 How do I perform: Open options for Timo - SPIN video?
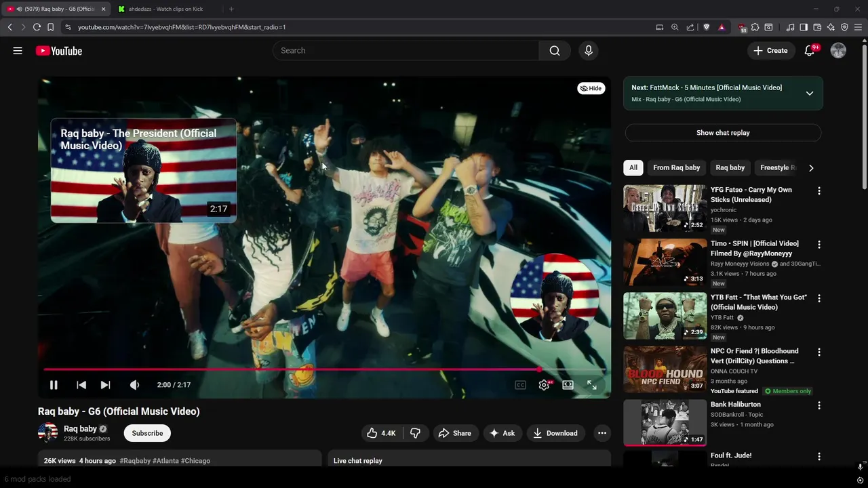819,245
